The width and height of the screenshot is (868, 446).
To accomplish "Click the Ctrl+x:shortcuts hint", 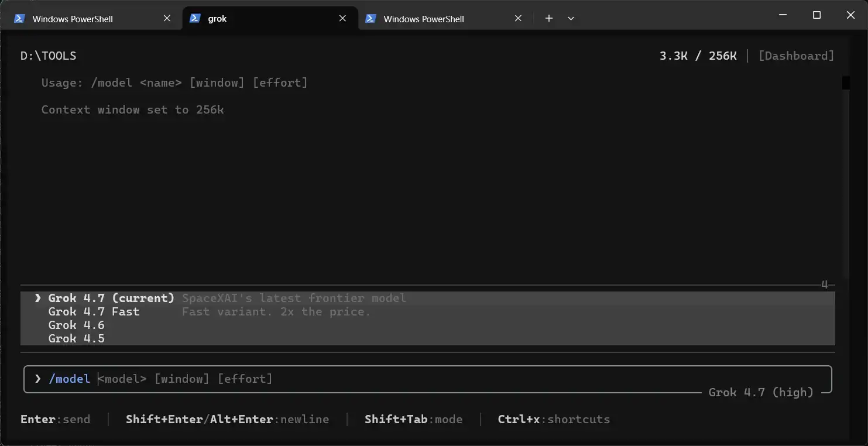I will [x=554, y=419].
